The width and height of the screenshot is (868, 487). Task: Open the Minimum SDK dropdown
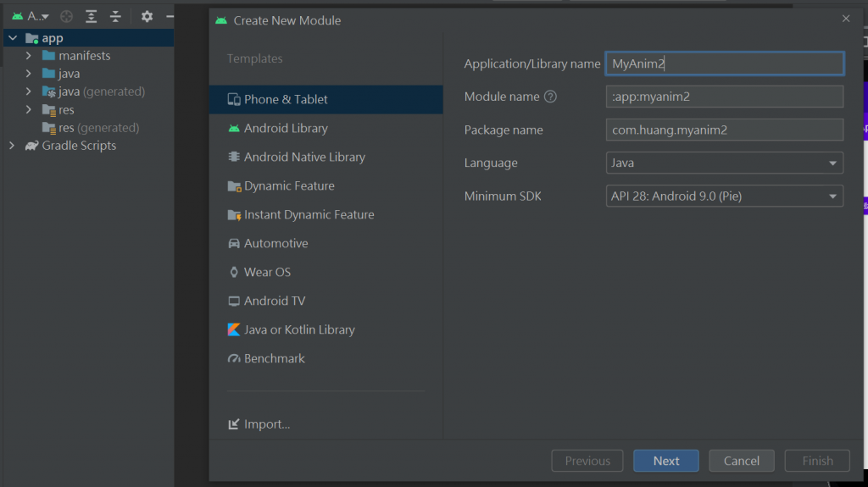725,196
